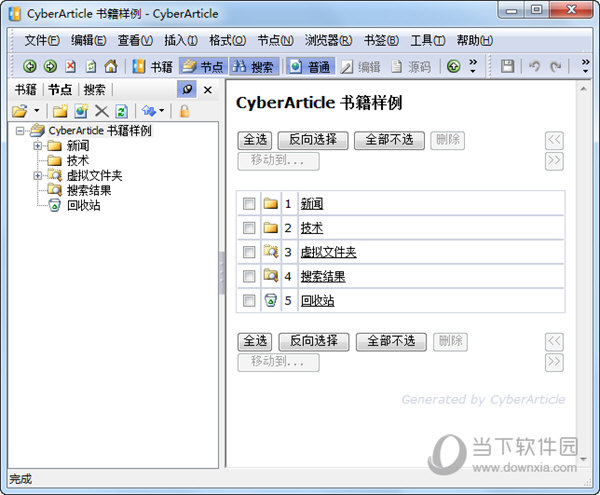Expand the right toolbar overflow chevron
Image resolution: width=600 pixels, height=495 pixels.
click(585, 66)
